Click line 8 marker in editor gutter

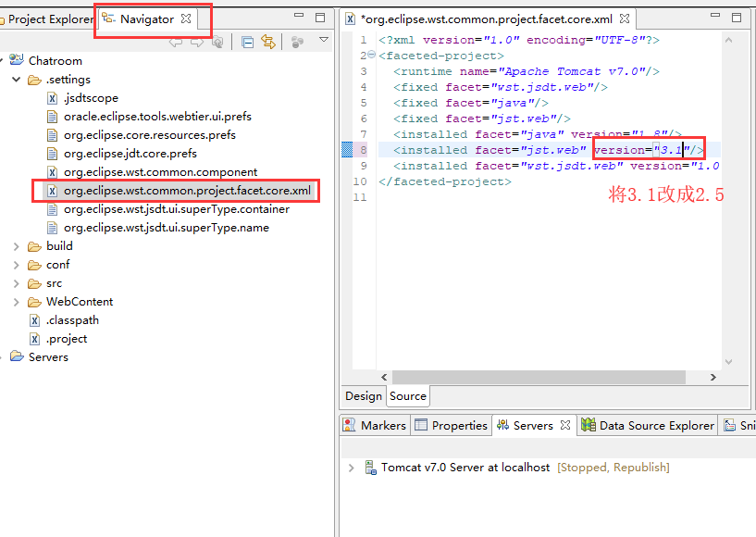(347, 150)
